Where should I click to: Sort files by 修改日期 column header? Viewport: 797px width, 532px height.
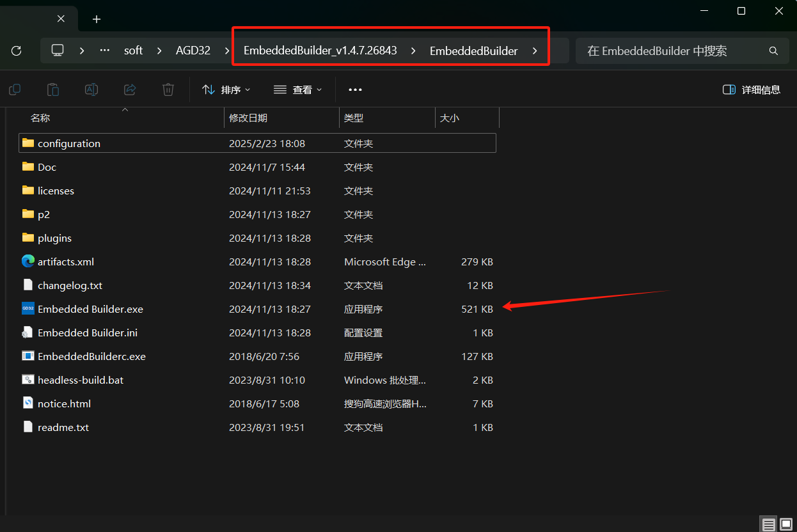248,118
